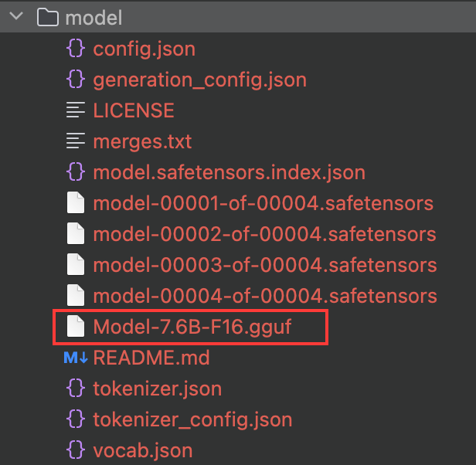476x465 pixels.
Task: Click the Model-7.6B-F16.gguf file icon
Action: point(75,328)
